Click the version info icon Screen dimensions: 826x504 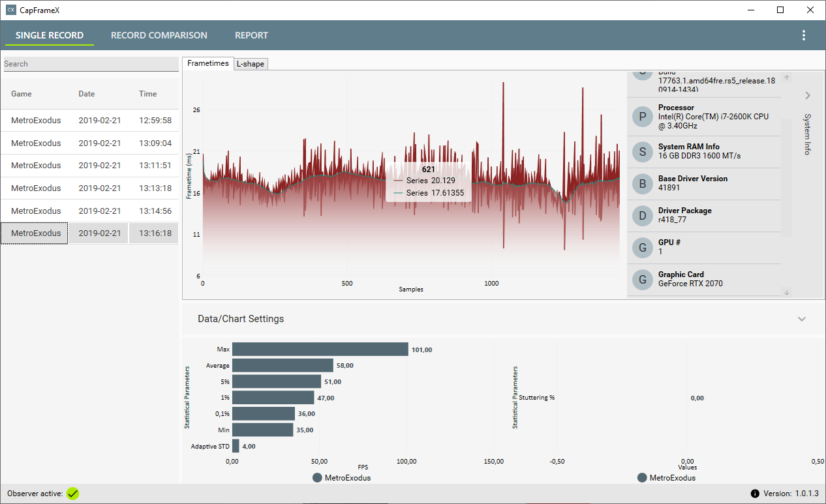[755, 494]
